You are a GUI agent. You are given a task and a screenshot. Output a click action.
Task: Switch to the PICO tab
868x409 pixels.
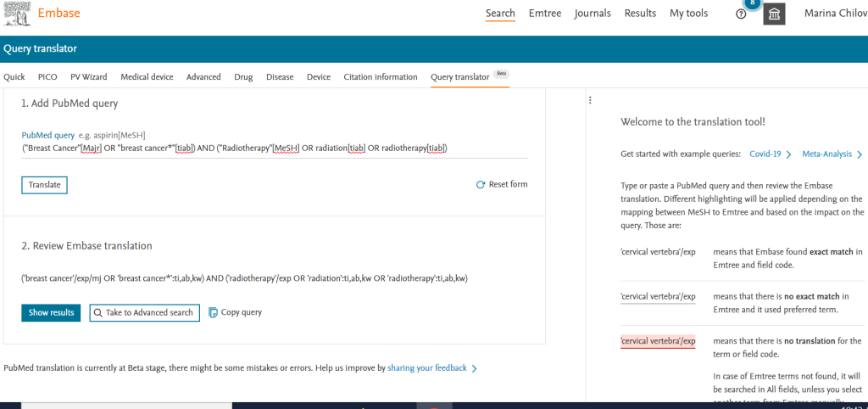(47, 77)
